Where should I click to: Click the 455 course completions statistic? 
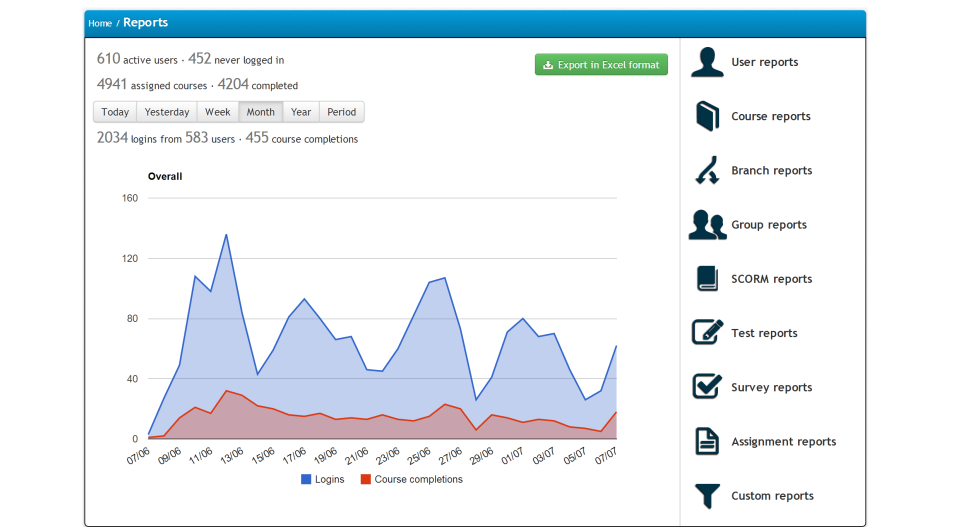pos(302,138)
